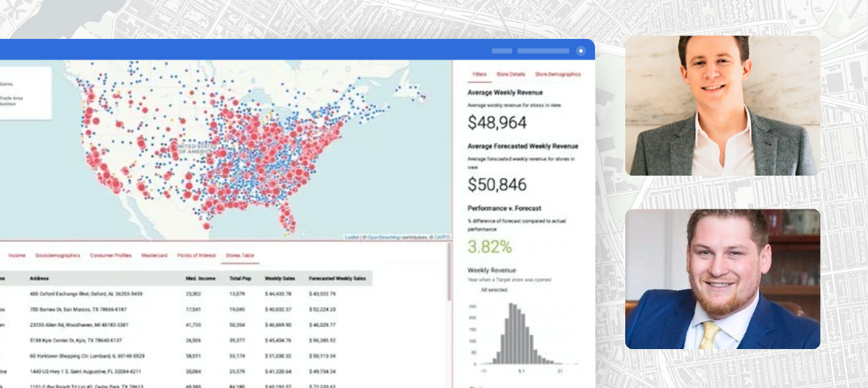Image resolution: width=868 pixels, height=388 pixels.
Task: Select the Sociodemographics tab
Action: (57, 255)
